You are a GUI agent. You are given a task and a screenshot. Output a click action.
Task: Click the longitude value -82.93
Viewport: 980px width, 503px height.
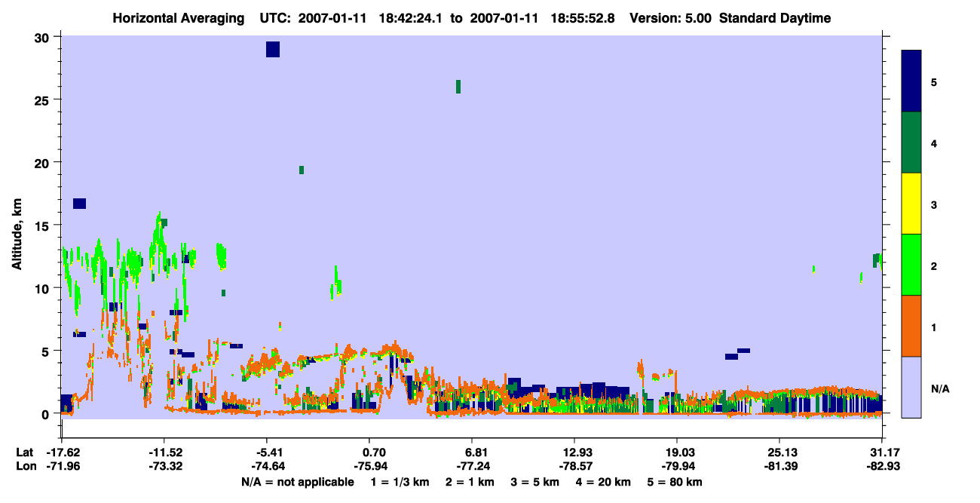882,467
